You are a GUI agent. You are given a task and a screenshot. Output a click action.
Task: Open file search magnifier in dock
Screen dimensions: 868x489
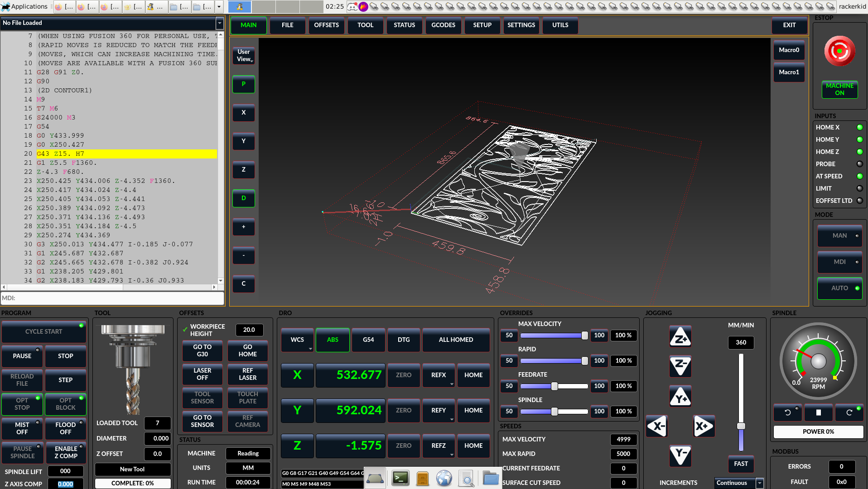(466, 478)
